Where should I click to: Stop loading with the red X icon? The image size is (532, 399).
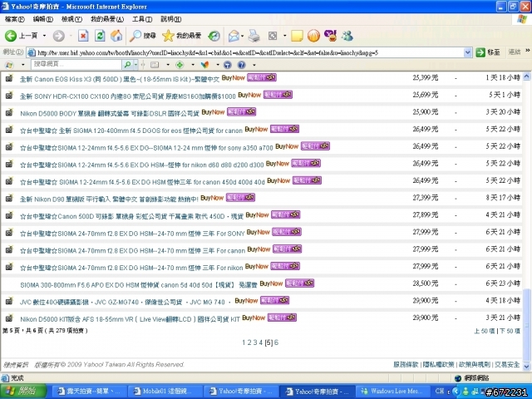(x=83, y=36)
